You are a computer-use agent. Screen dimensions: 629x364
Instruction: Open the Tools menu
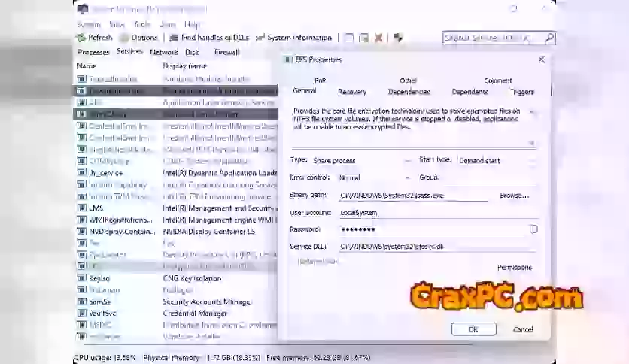click(x=142, y=25)
